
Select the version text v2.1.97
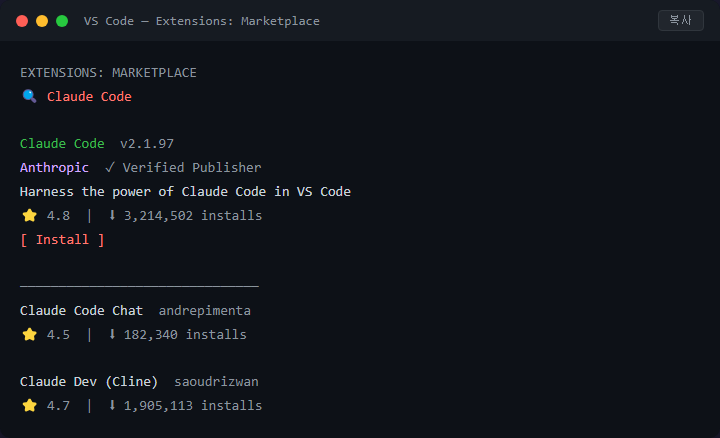pyautogui.click(x=147, y=144)
